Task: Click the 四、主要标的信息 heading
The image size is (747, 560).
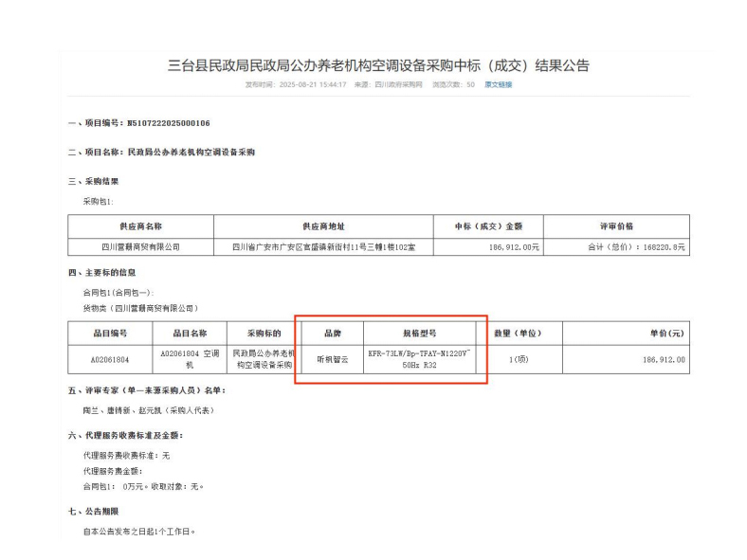Action: pos(102,273)
